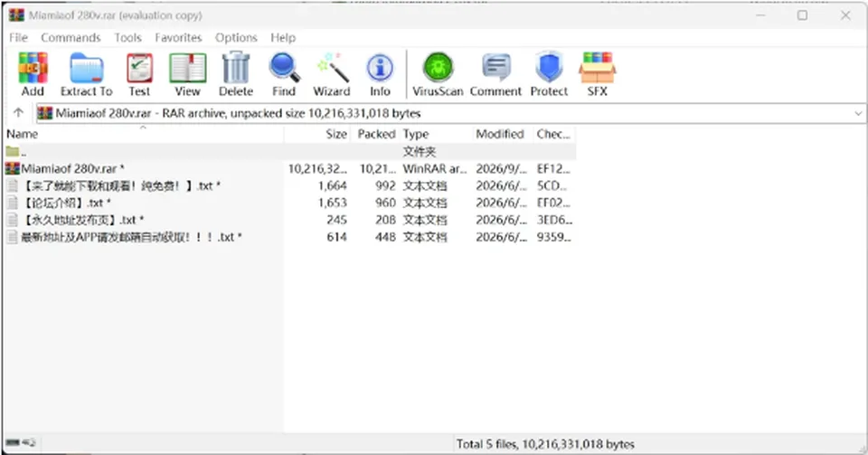Click checksum value EF12..
Viewport: 868px width, 455px height.
click(553, 169)
